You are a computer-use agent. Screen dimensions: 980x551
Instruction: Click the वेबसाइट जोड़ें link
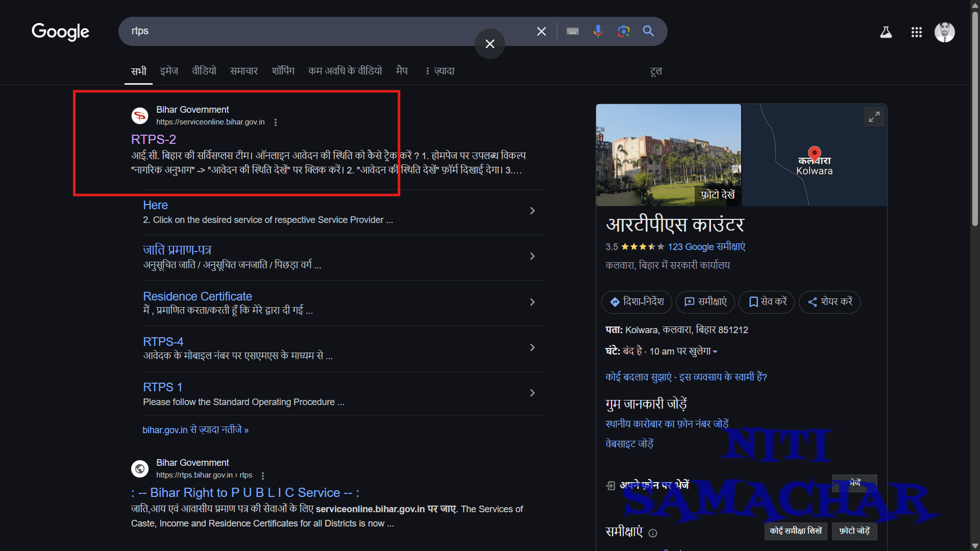(x=629, y=444)
